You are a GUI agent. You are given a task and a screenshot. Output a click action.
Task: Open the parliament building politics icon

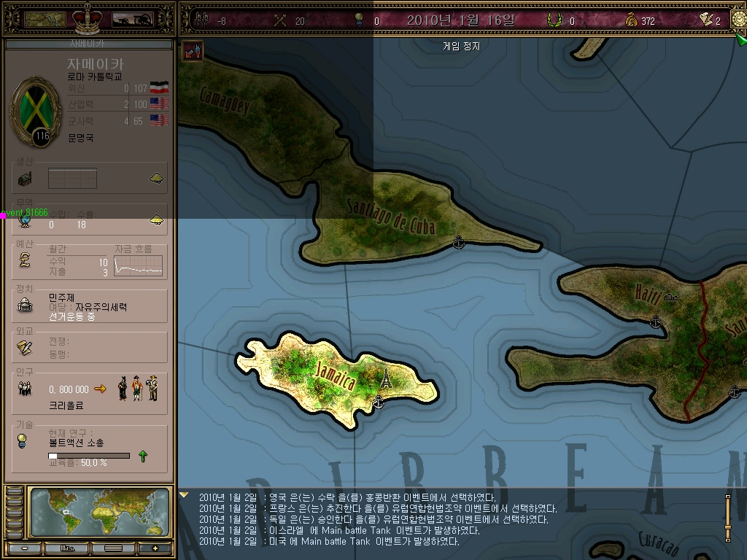point(25,305)
